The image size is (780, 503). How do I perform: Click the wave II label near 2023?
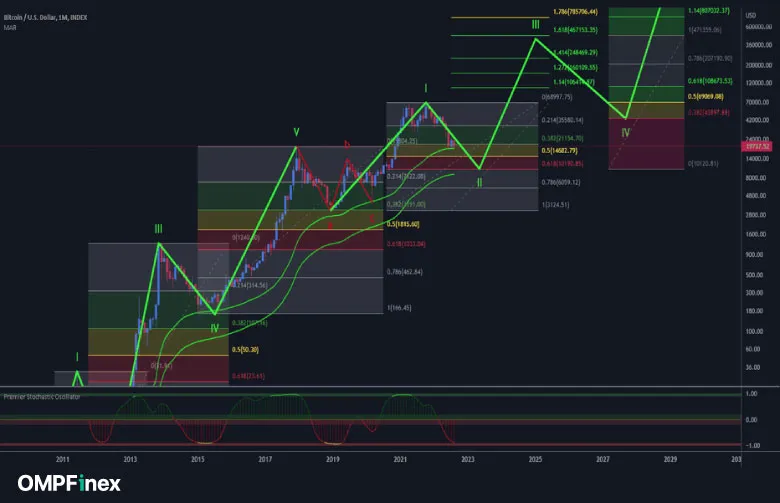pyautogui.click(x=479, y=182)
